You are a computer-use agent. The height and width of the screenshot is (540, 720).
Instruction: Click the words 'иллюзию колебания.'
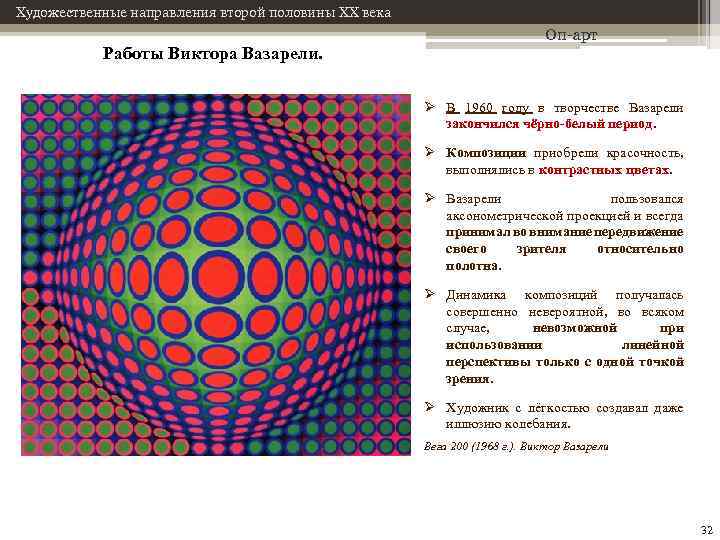click(508, 424)
